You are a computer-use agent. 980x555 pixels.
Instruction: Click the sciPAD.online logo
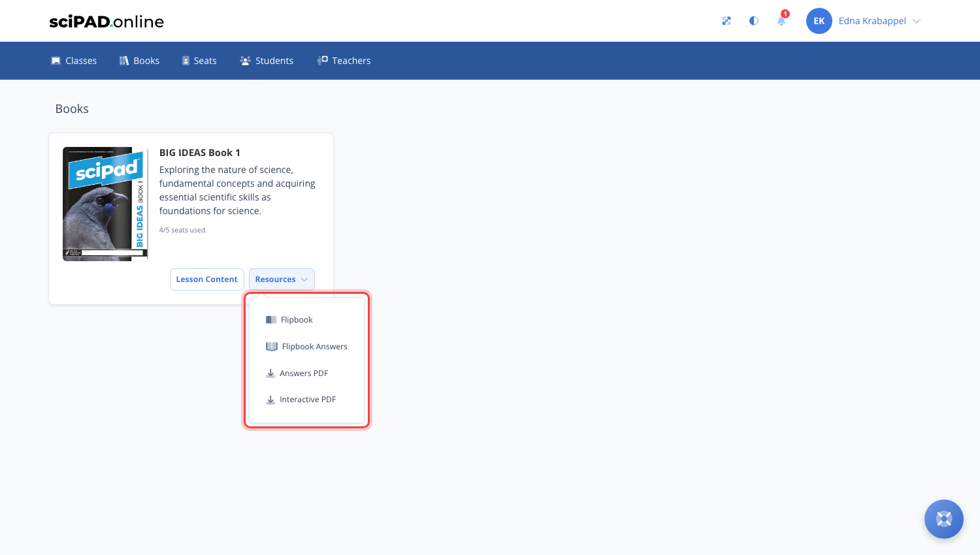(106, 22)
